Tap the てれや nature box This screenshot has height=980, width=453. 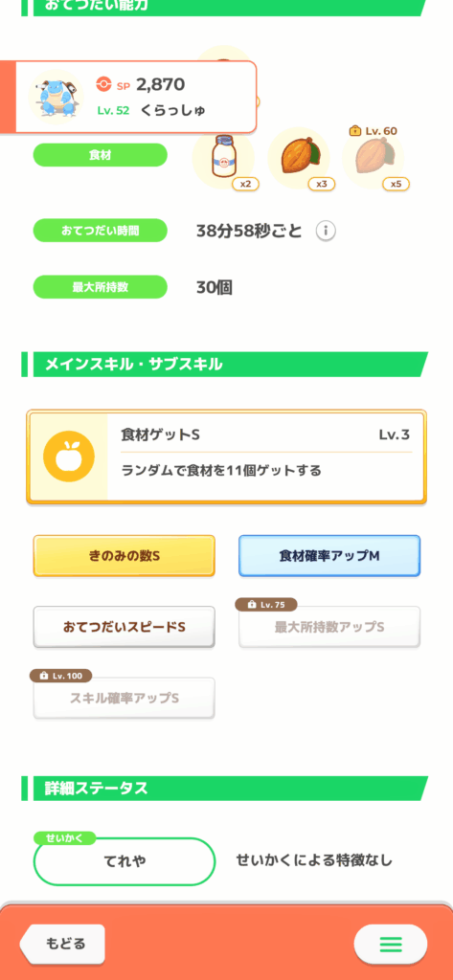pos(124,861)
